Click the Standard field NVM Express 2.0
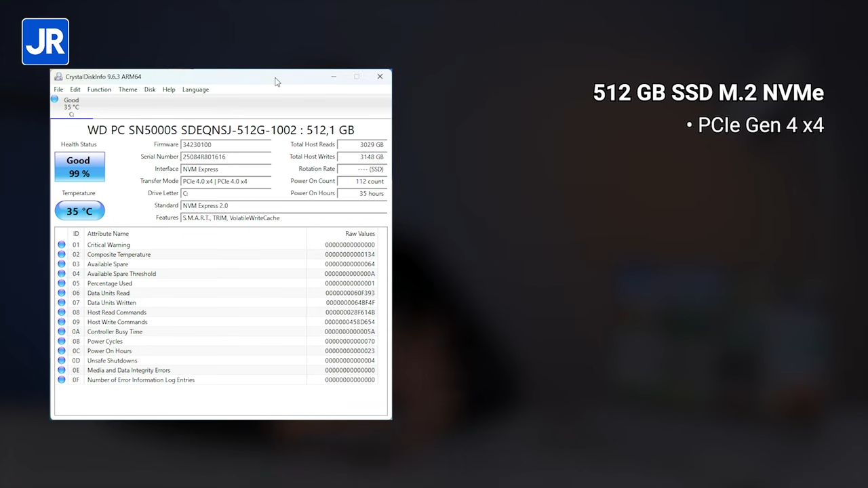 coord(284,205)
